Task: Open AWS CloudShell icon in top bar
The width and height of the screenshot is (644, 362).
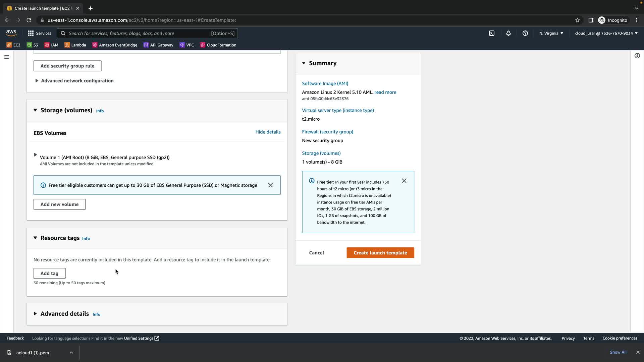Action: coord(492,33)
